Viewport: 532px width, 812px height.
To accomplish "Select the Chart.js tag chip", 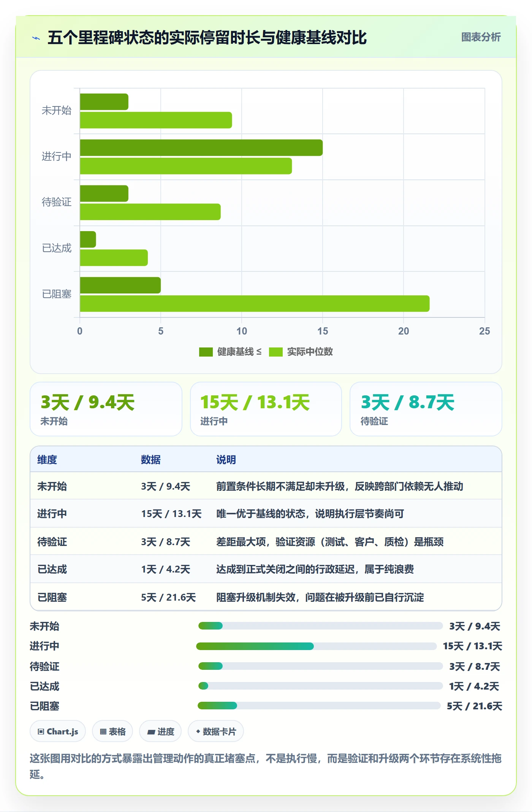I will (x=58, y=731).
